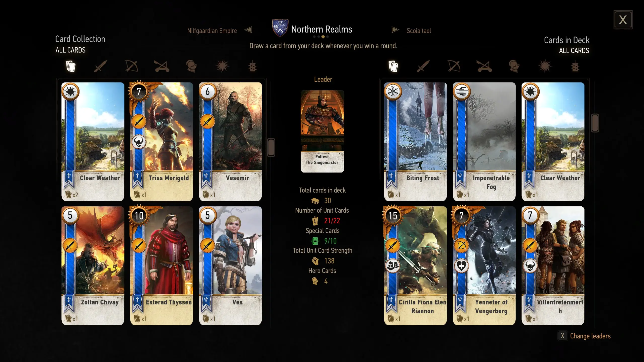Viewport: 644px width, 362px height.
Task: Close the deck builder with X
Action: click(x=623, y=20)
